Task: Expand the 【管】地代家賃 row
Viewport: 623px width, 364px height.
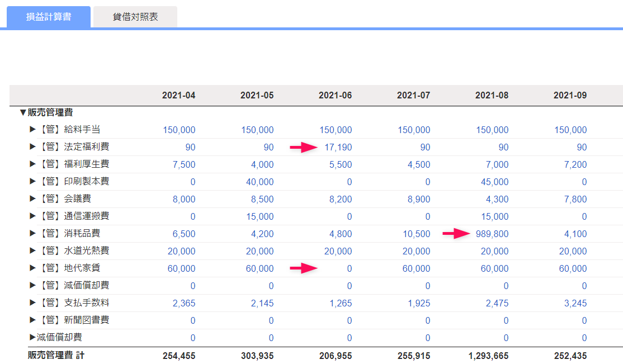Action: (32, 268)
